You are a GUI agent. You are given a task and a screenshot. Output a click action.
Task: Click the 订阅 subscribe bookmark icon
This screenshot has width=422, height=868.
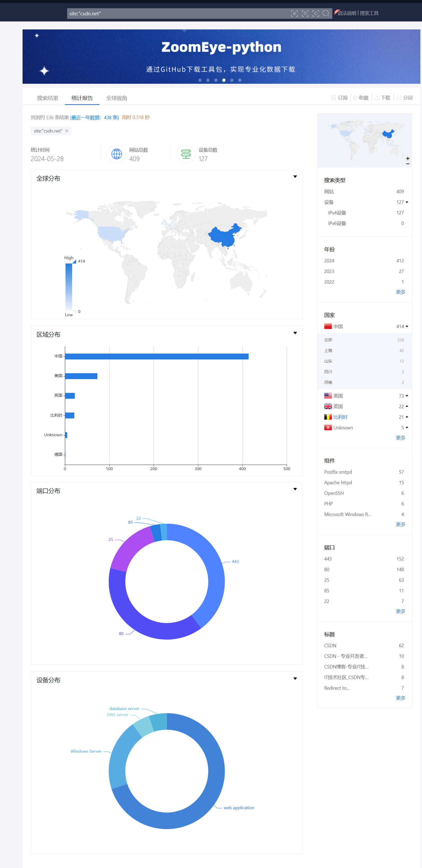click(x=334, y=98)
